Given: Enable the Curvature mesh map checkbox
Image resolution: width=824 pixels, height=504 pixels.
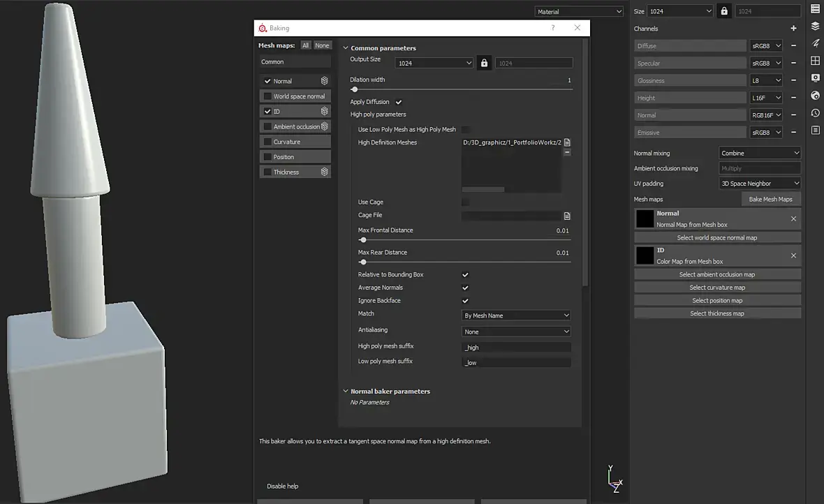Looking at the screenshot, I should click(267, 142).
